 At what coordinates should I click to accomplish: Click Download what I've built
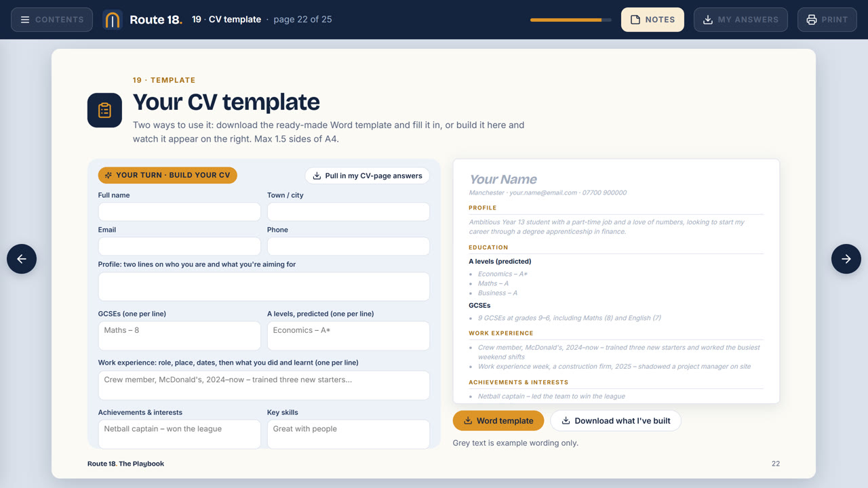(x=616, y=420)
